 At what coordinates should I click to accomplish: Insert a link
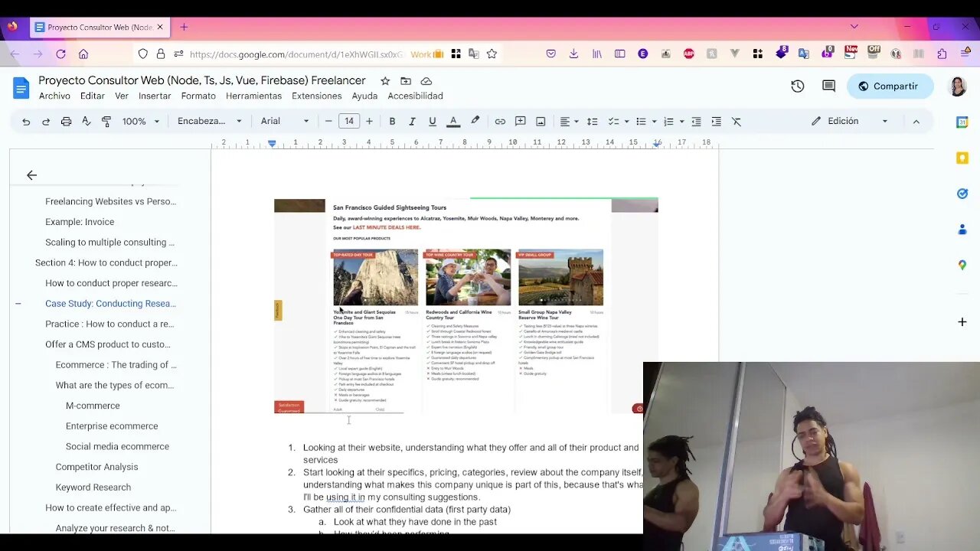500,122
